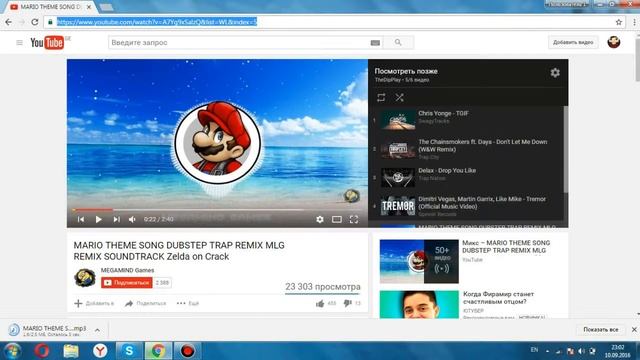The height and width of the screenshot is (360, 640).
Task: Enter fullscreen mode on video
Action: click(354, 219)
